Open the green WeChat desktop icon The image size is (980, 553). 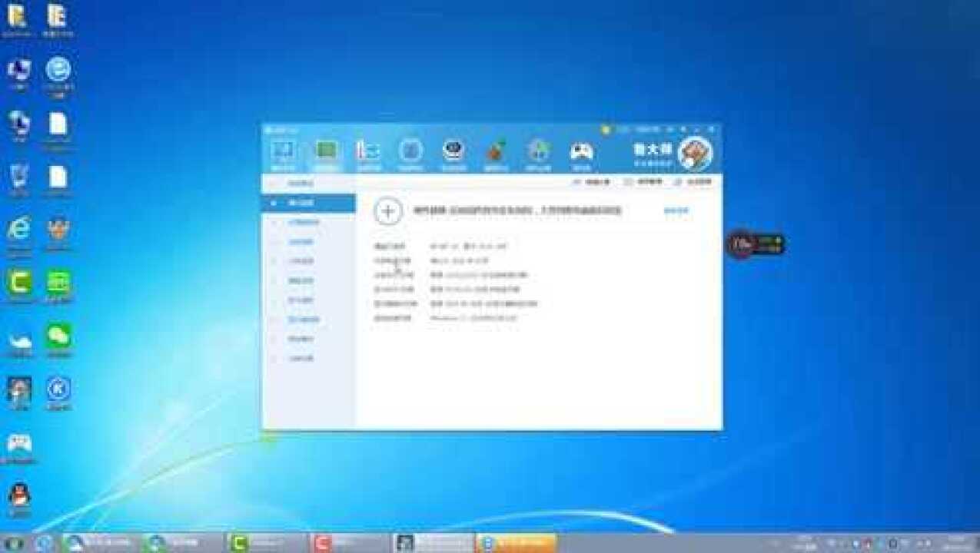tap(58, 336)
